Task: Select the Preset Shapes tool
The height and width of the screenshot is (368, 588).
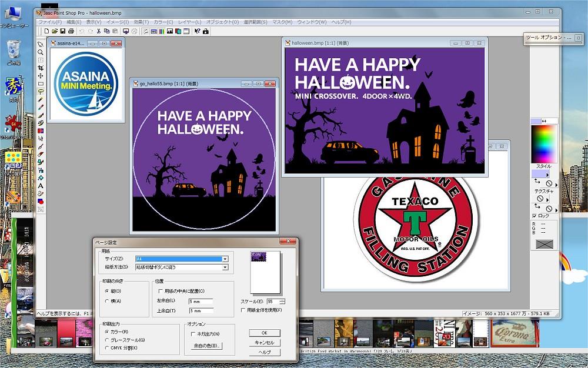Action: pos(41,201)
